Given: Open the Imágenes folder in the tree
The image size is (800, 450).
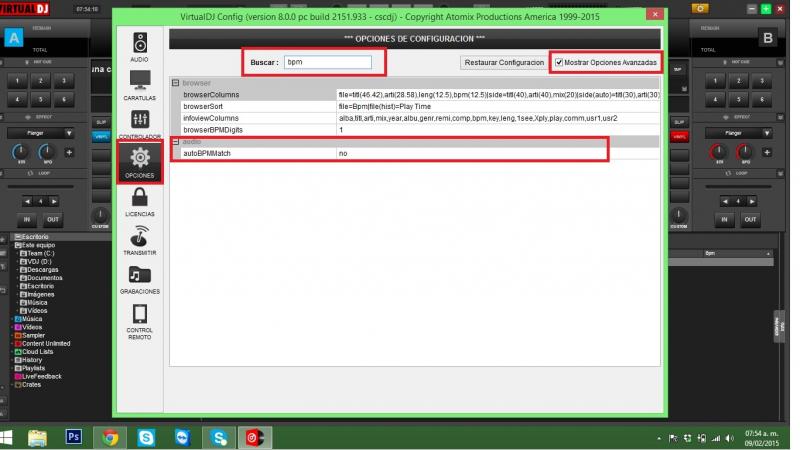Looking at the screenshot, I should click(37, 294).
